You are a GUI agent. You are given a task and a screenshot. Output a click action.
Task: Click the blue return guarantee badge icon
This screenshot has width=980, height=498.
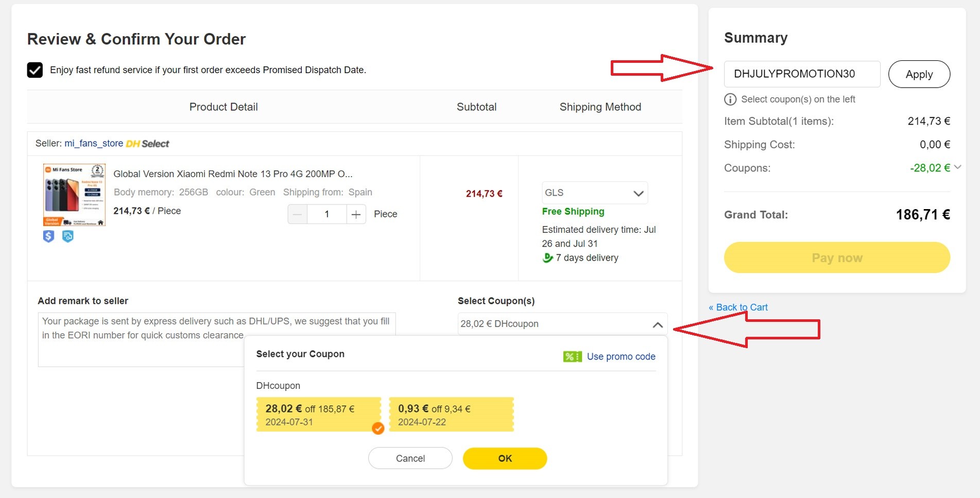(67, 236)
